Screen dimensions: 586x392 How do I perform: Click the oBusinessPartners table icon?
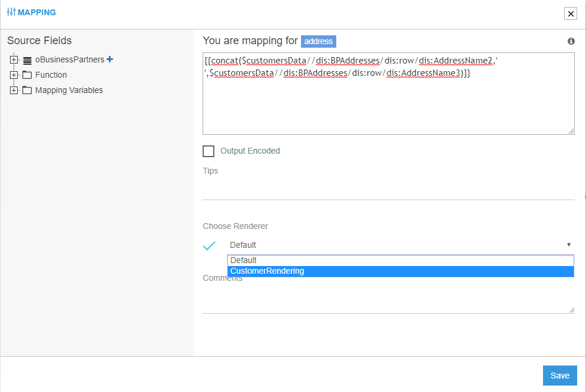coord(27,60)
